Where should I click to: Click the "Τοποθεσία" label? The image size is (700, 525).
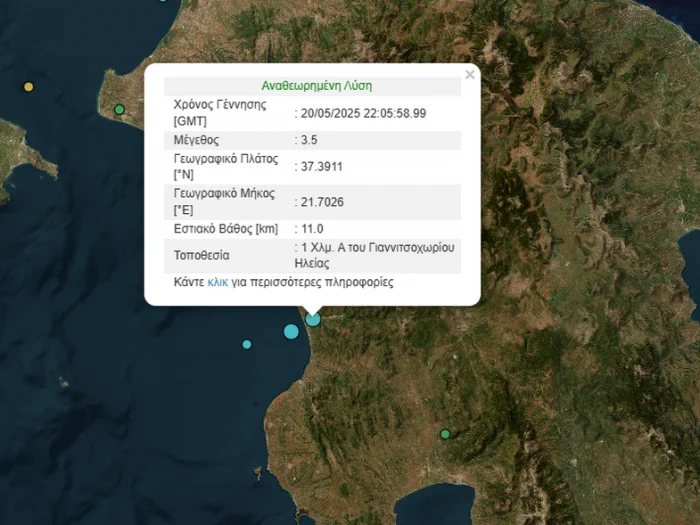[x=201, y=255]
